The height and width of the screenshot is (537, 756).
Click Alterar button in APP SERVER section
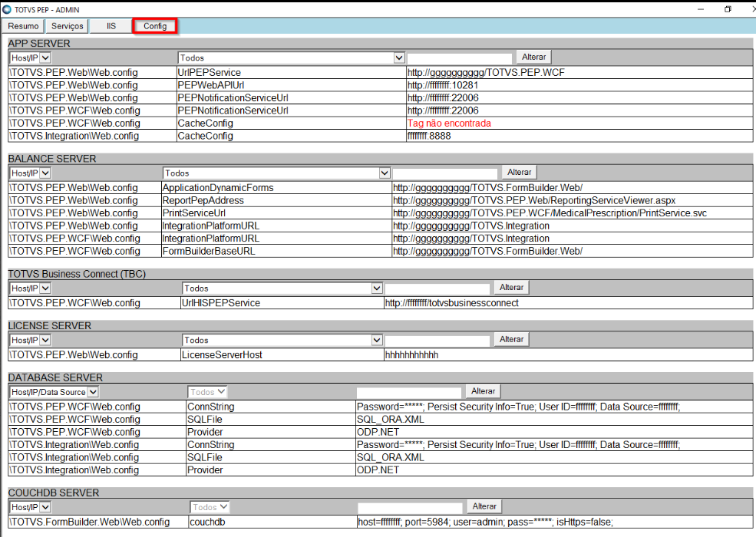click(533, 57)
